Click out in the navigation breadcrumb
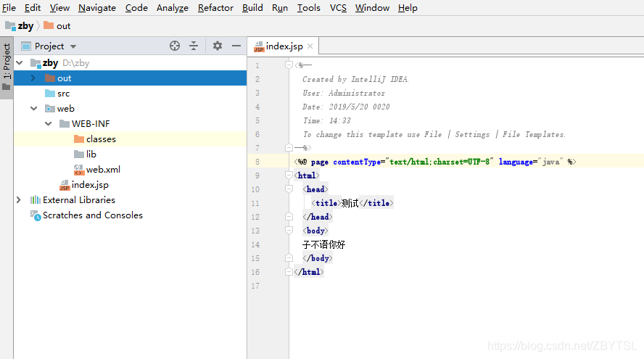Screen dimensions: 644x359 (64, 26)
